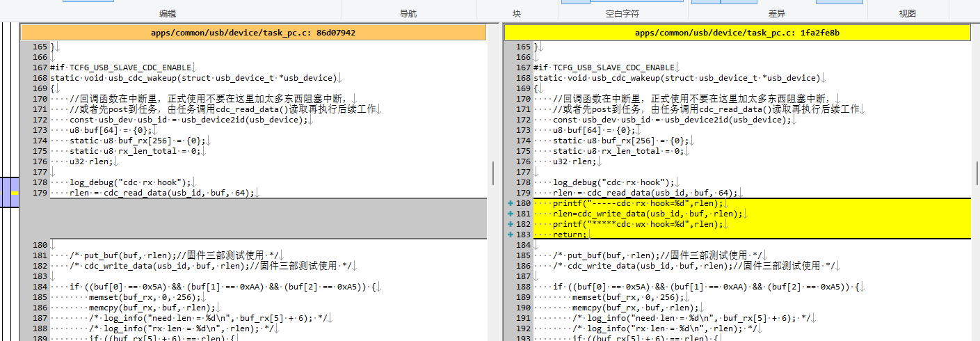Click log_debug("cdc rx hook"); in the left pane

click(x=130, y=182)
